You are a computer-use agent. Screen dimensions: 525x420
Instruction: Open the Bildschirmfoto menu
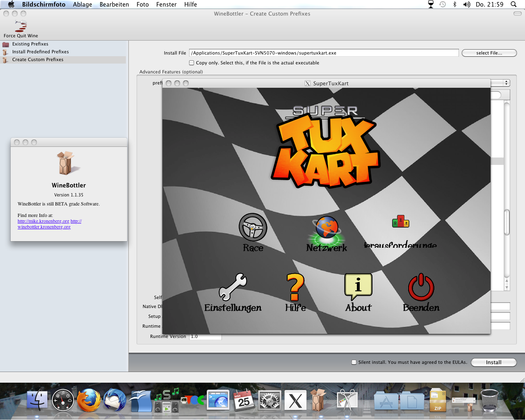tap(43, 4)
